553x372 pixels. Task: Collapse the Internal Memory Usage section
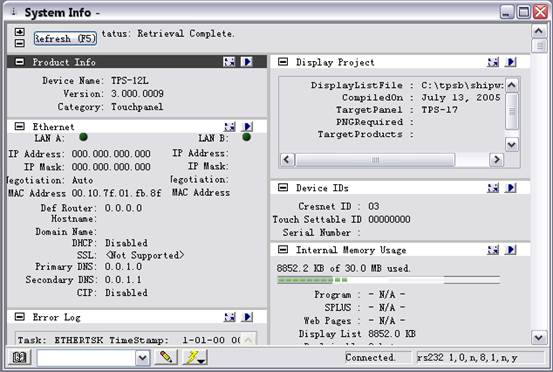(x=283, y=250)
